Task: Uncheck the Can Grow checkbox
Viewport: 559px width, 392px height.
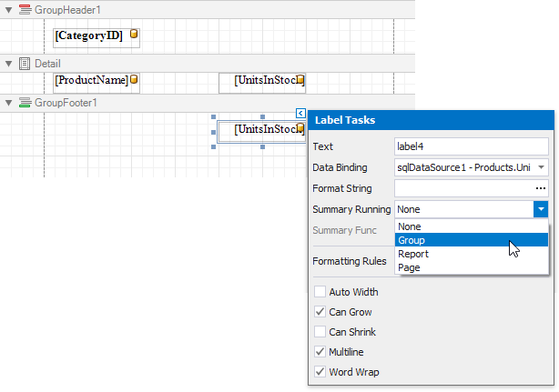Action: coord(320,312)
